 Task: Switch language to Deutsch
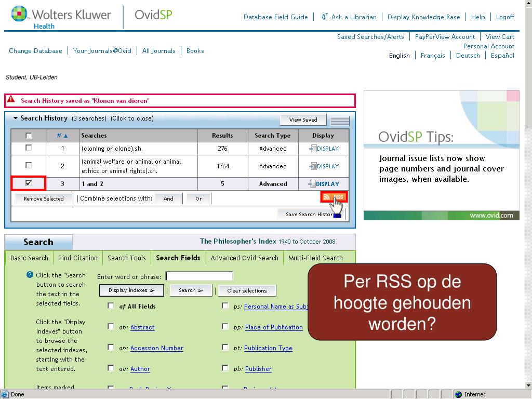pos(468,56)
